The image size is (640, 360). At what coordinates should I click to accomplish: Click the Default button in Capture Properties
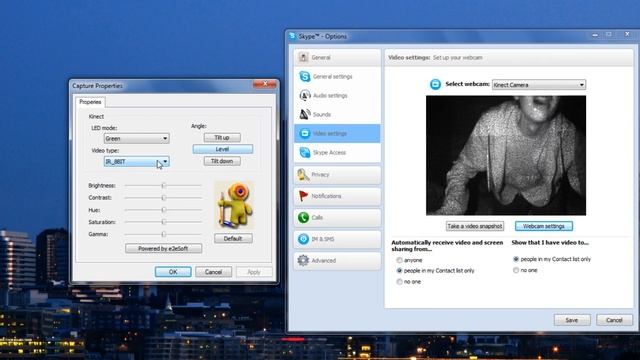coord(233,238)
